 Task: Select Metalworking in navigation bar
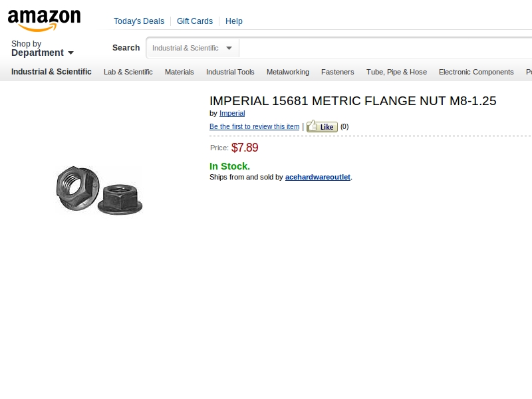pos(288,72)
